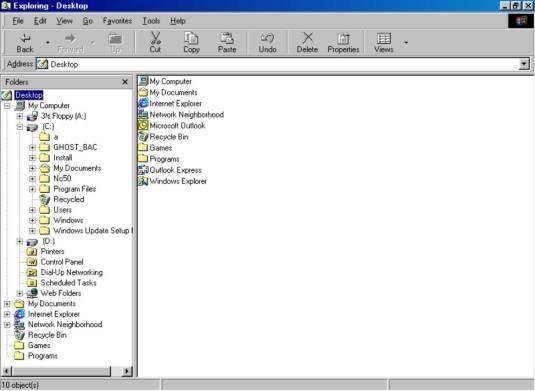Screen dimensions: 535x391
Task: Open the Address bar dropdown arrow
Action: point(524,64)
